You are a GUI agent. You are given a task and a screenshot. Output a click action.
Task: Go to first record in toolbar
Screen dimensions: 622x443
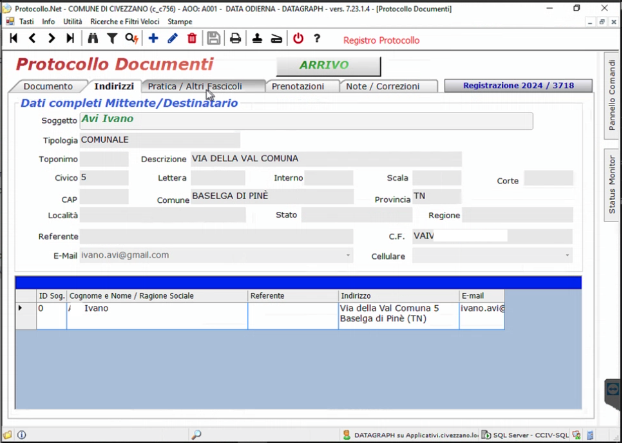[x=14, y=39]
